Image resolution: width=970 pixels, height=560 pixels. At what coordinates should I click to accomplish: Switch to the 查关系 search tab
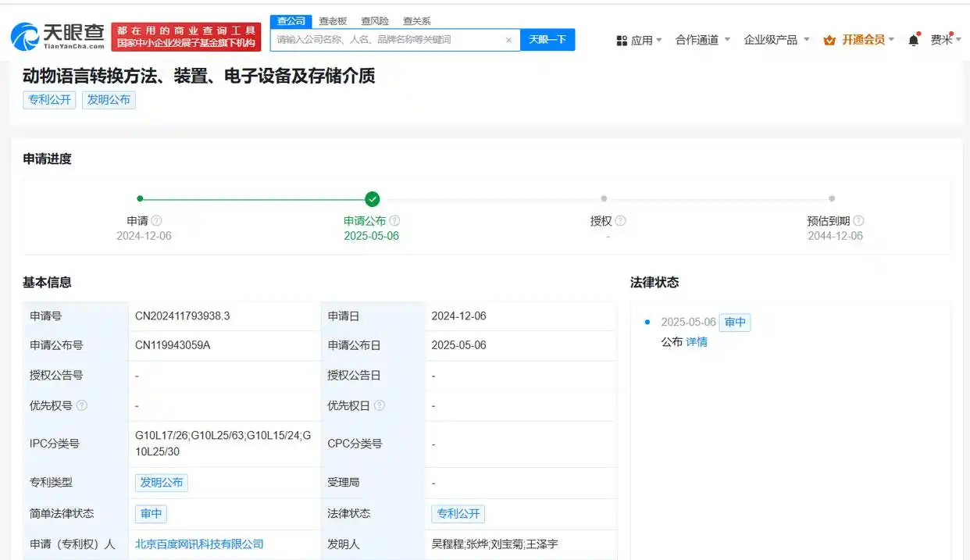(x=416, y=21)
